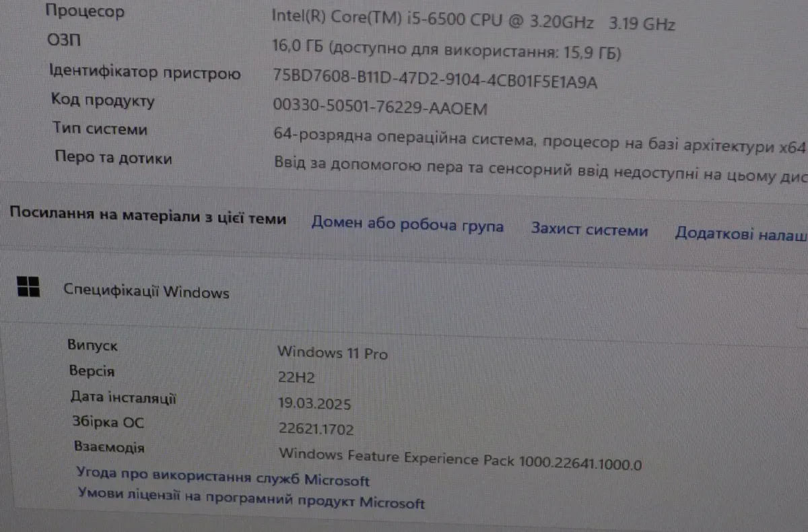Select the OS build number 22621.1702
This screenshot has height=532, width=808.
pyautogui.click(x=316, y=429)
